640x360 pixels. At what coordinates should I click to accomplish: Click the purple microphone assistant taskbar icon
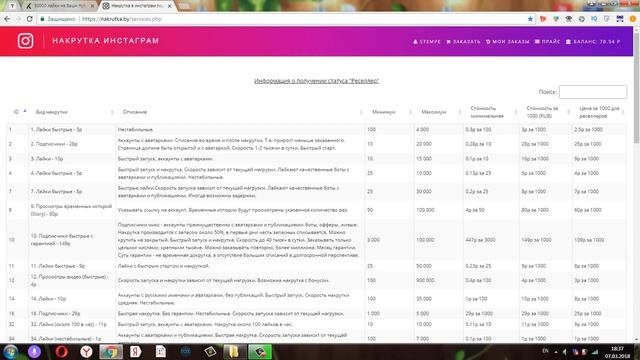tap(34, 351)
